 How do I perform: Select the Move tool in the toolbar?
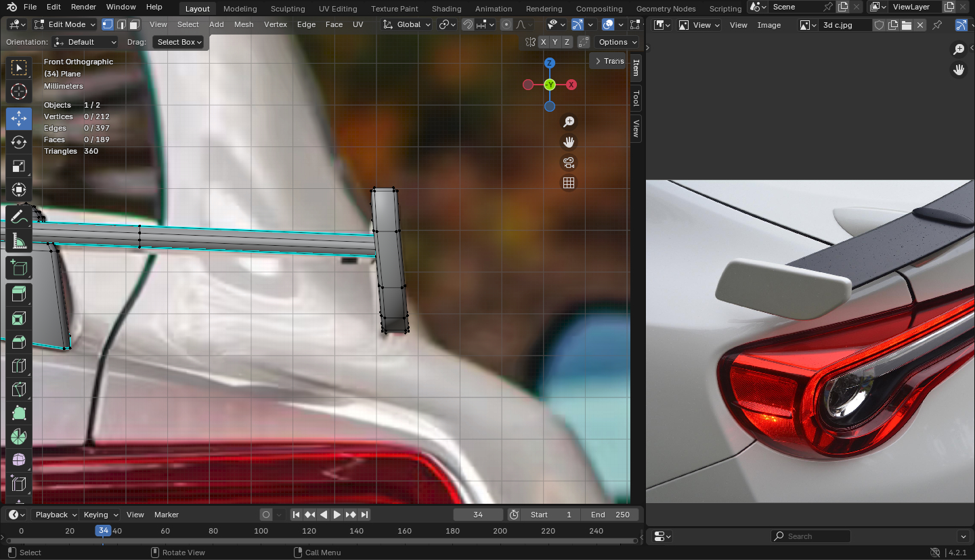pos(19,119)
